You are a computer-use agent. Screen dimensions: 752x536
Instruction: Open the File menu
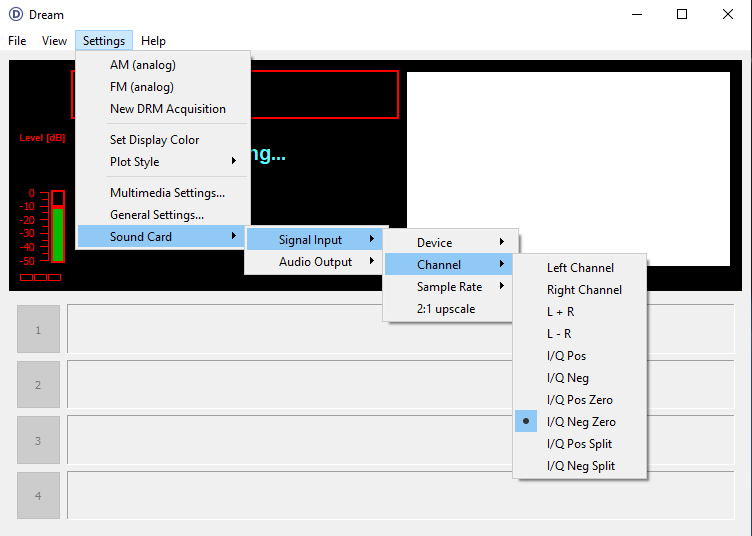pos(17,41)
